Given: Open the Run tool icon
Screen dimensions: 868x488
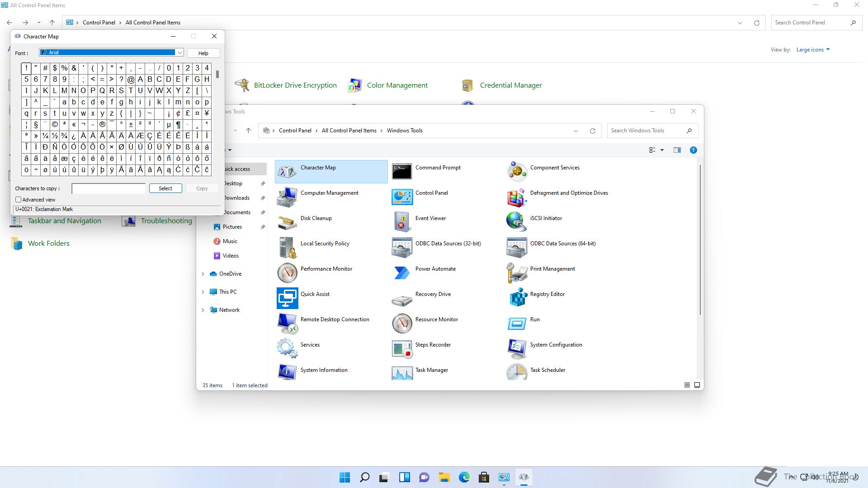Looking at the screenshot, I should (517, 324).
